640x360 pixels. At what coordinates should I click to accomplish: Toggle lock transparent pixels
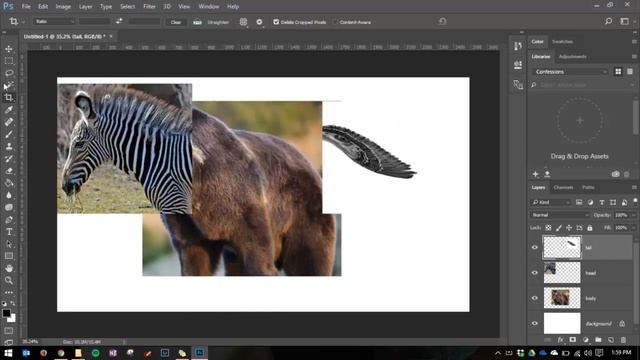(x=548, y=228)
